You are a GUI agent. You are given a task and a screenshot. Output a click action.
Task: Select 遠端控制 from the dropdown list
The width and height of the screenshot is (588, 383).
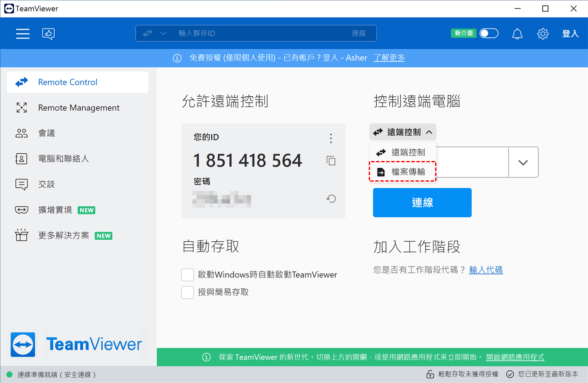[x=403, y=152]
